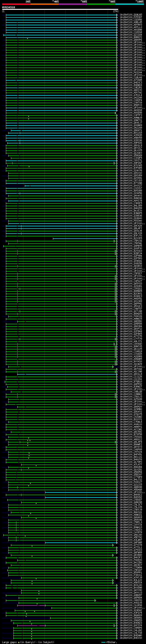Click the UniRef100_P63244 label
Screen dimensions: 146x644
click(131, 72)
